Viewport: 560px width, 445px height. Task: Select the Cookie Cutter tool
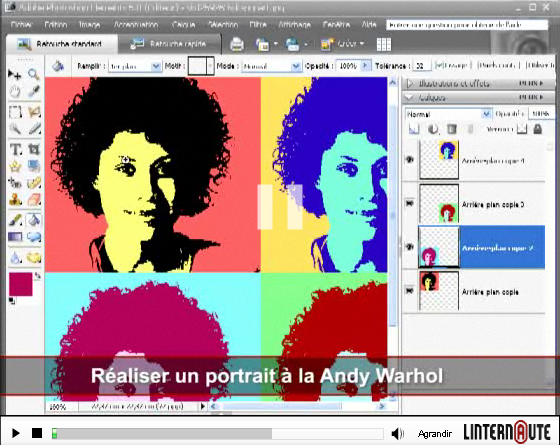pos(15,166)
